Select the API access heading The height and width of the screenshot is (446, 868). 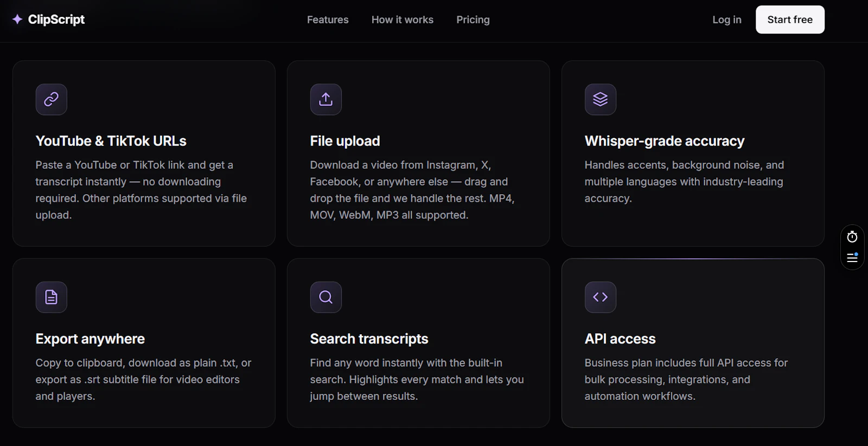pyautogui.click(x=620, y=339)
